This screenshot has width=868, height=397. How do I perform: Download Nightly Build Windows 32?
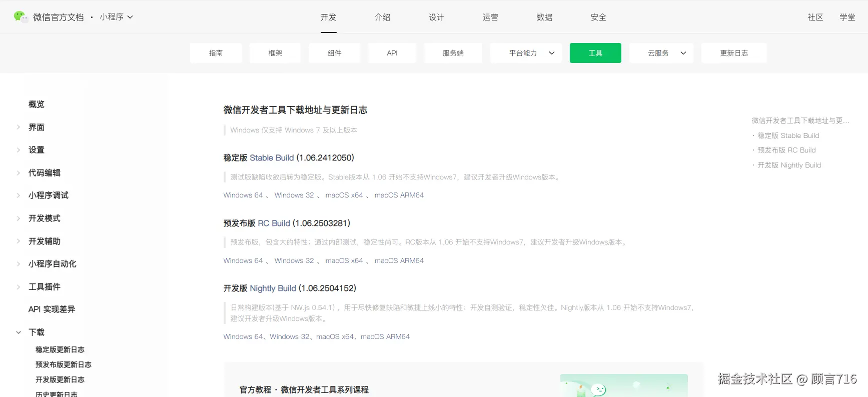(x=290, y=336)
